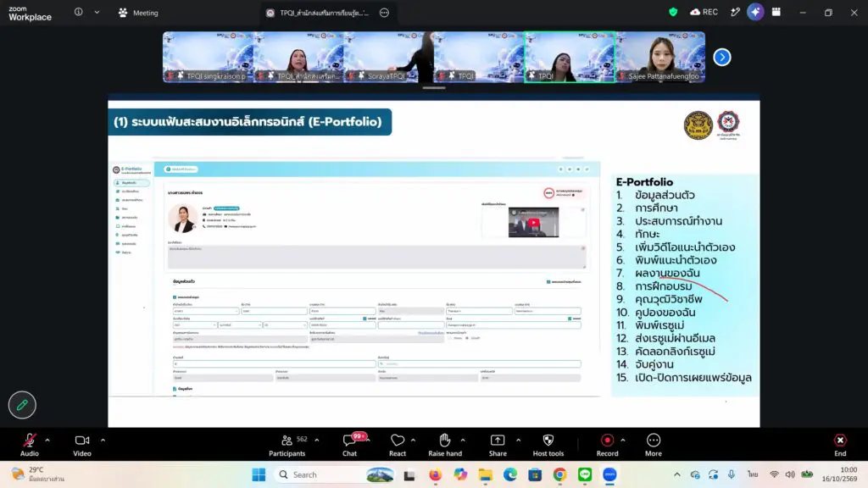Screen dimensions: 868x488
Task: Open the annotation pencil tool
Action: tap(22, 405)
